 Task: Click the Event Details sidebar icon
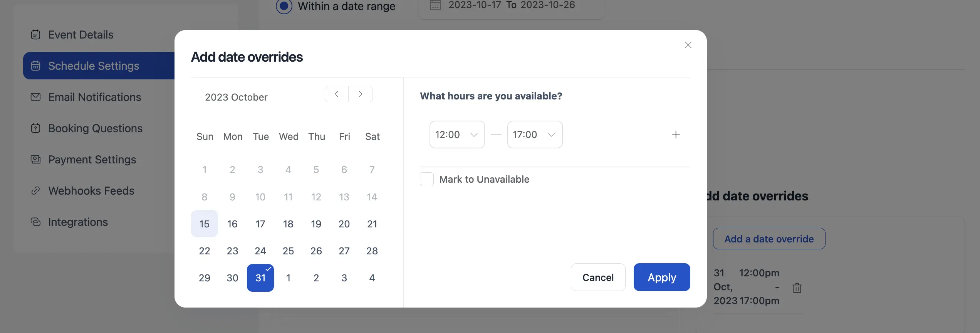point(35,35)
